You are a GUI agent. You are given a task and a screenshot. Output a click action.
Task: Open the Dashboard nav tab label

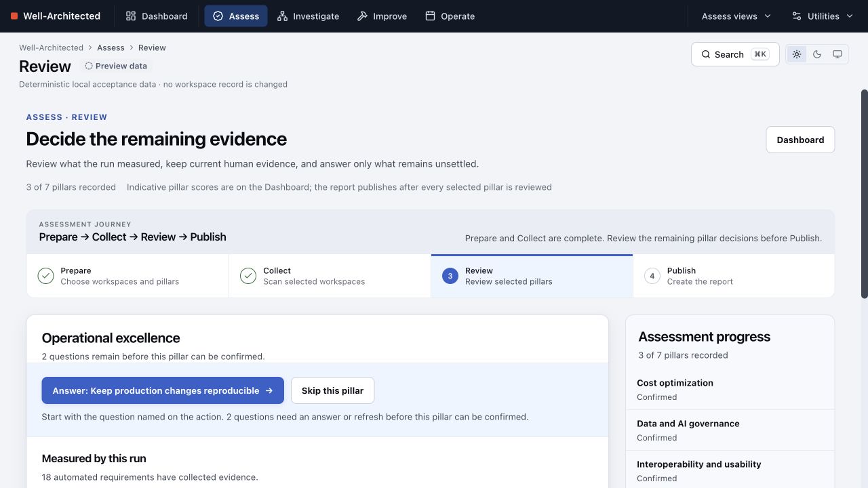tap(165, 16)
